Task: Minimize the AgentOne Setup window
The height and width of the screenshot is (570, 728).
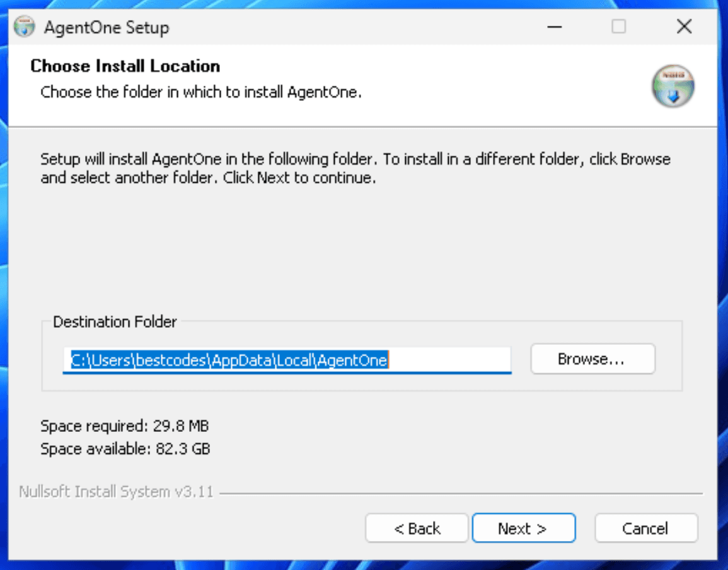Action: coord(553,27)
